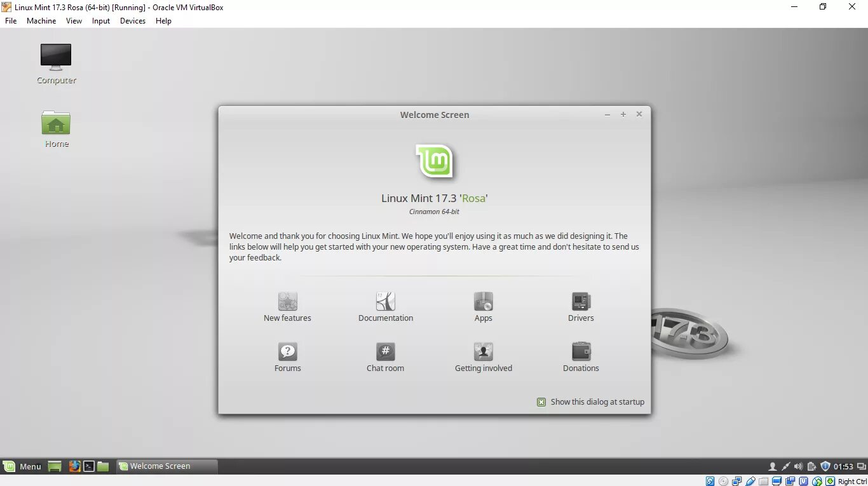Click the panel clock showing 01:53

pyautogui.click(x=843, y=467)
